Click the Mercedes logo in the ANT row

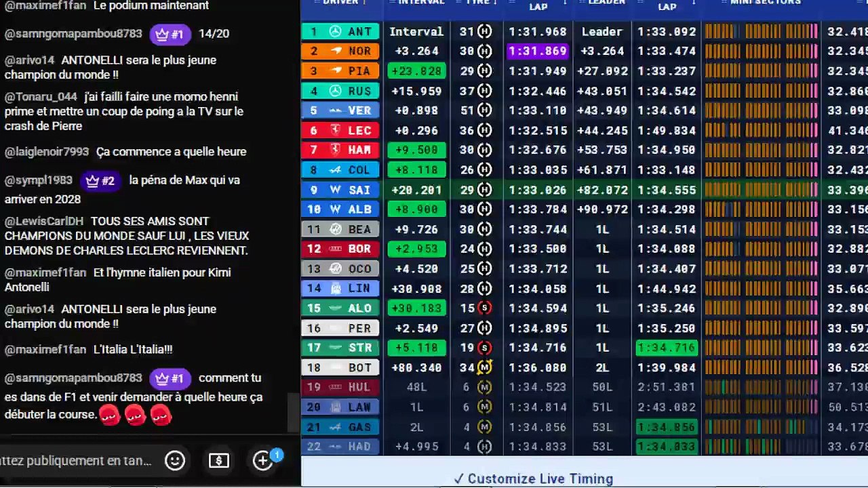pyautogui.click(x=335, y=32)
